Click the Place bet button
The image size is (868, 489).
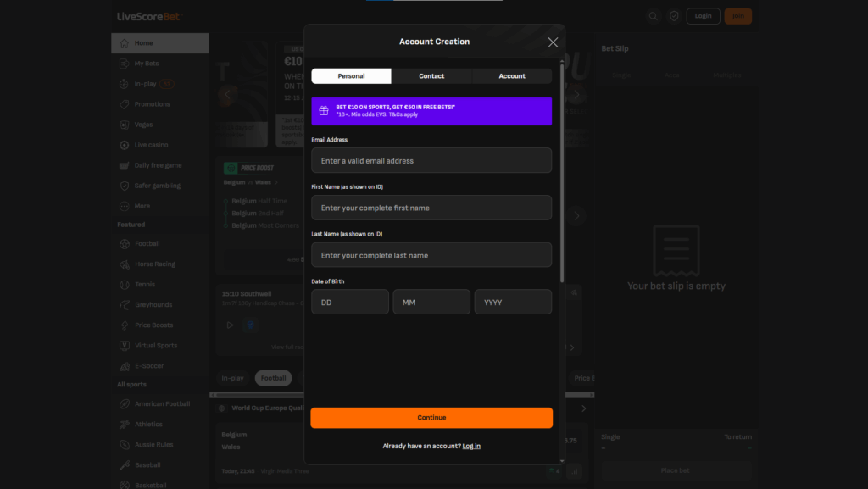676,470
